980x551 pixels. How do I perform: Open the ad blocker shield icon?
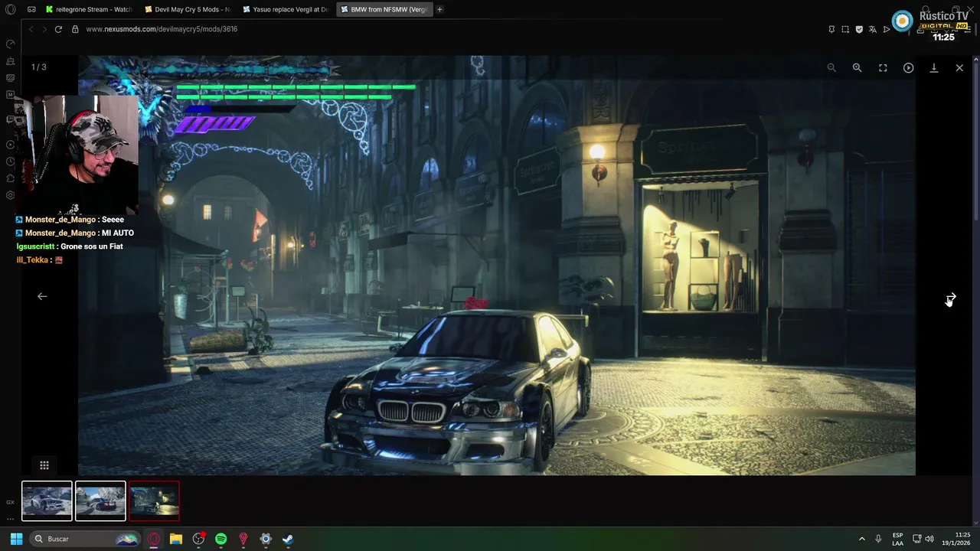pos(859,29)
